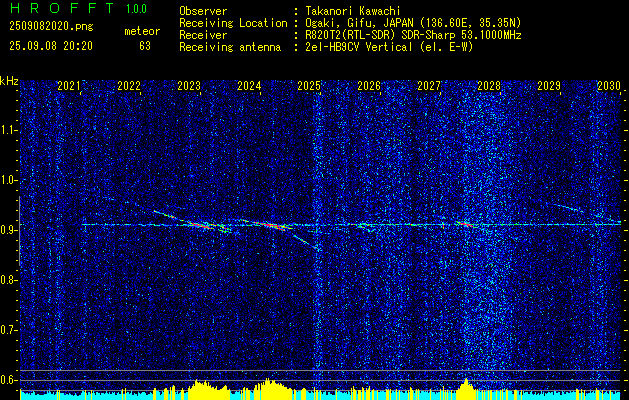Image resolution: width=629 pixels, height=400 pixels.
Task: Click the Receiving Location label
Action: (233, 23)
